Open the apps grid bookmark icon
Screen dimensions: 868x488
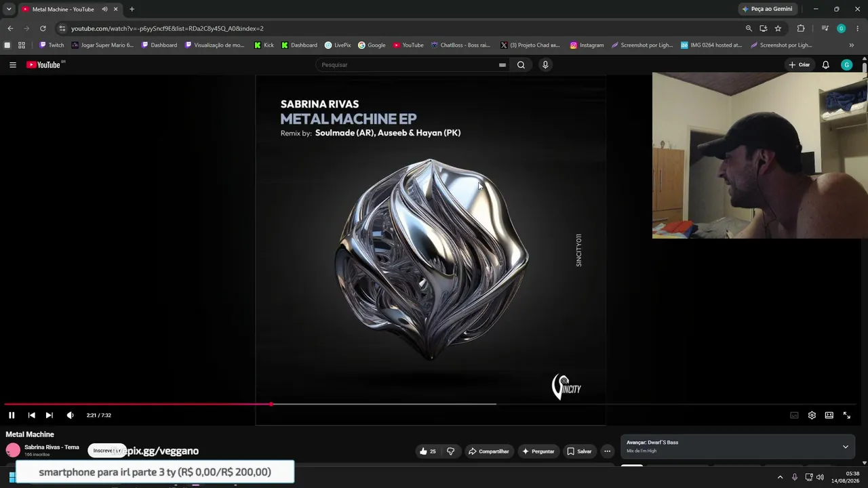click(x=22, y=45)
